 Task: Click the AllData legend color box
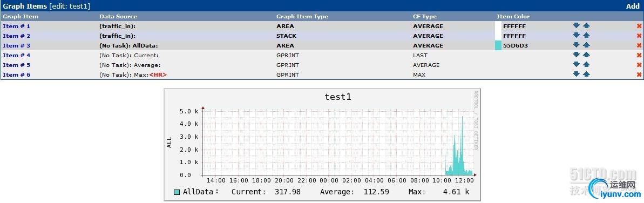click(177, 192)
